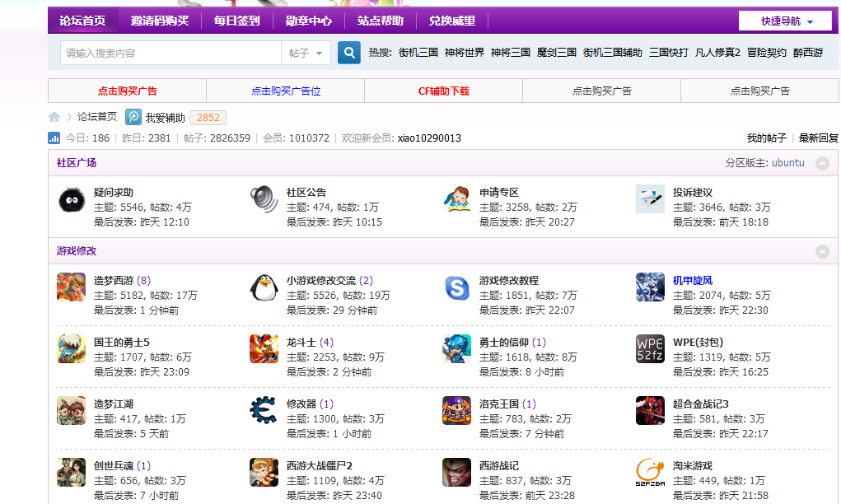Open 创世兵魂 soldier icon
The height and width of the screenshot is (504, 841).
click(72, 472)
